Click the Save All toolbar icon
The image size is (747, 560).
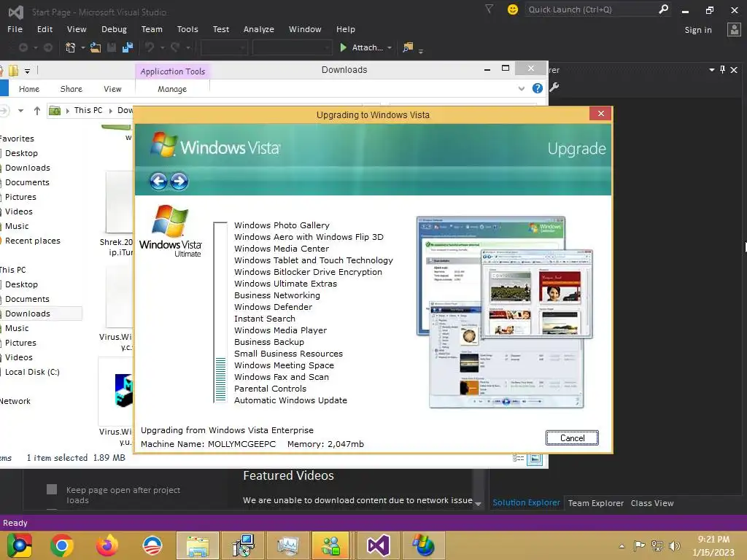coord(127,47)
